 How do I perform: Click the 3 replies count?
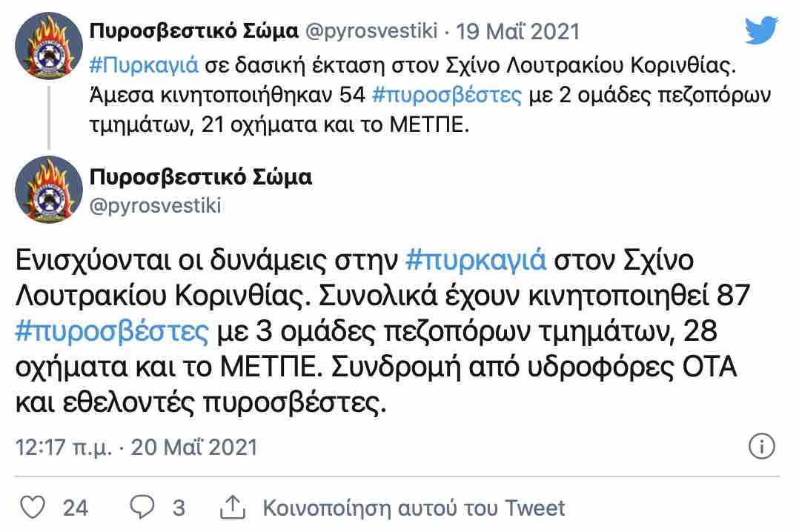[179, 508]
